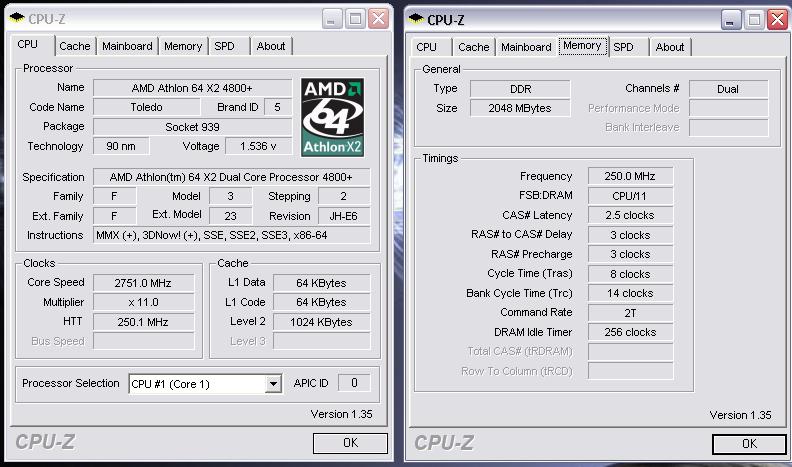Open Memory tab in left window

pos(183,46)
